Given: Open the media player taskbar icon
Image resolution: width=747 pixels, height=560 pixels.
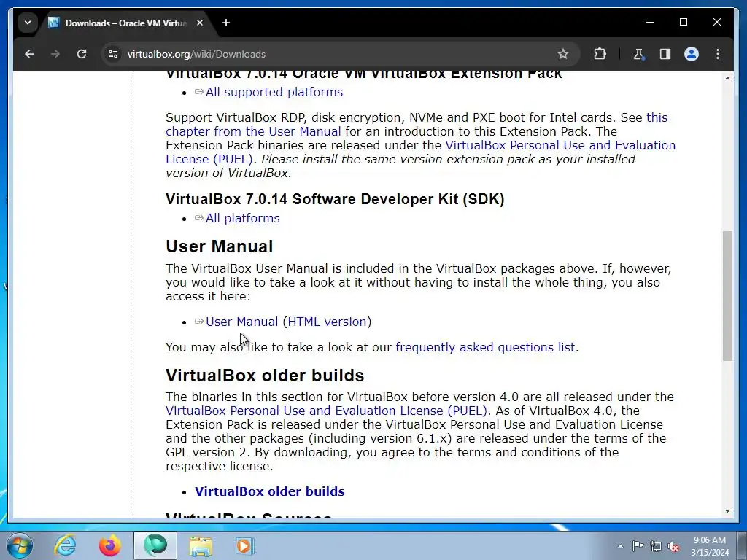Looking at the screenshot, I should tap(245, 545).
